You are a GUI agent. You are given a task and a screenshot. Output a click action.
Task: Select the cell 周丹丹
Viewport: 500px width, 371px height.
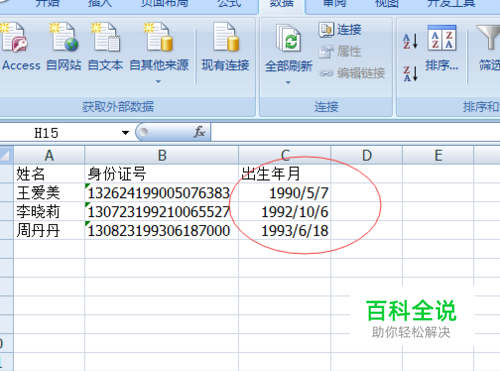click(x=49, y=230)
